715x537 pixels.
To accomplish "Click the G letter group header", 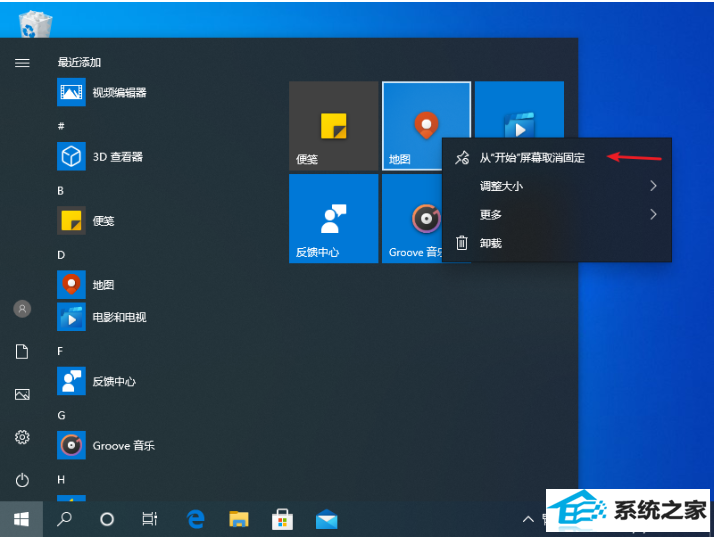I will point(61,415).
